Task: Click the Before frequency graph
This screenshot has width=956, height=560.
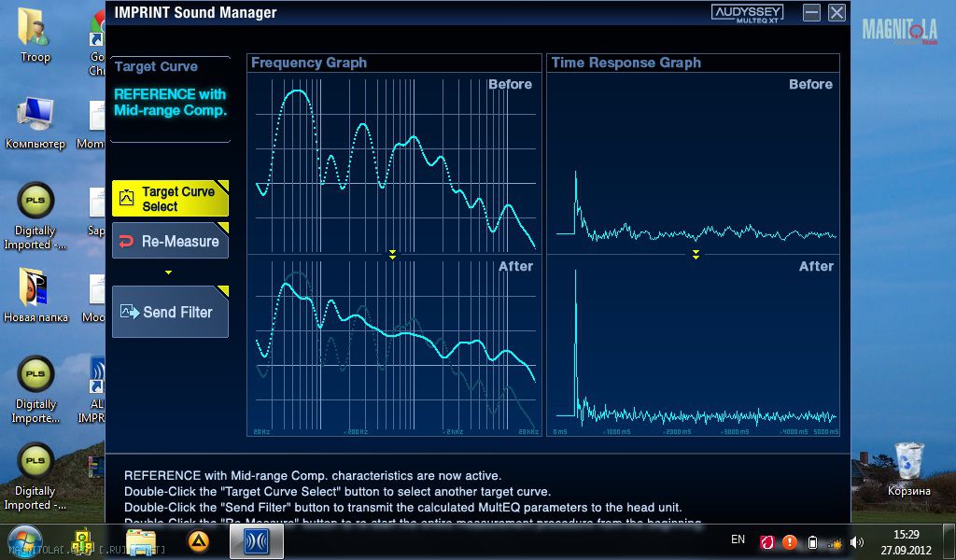Action: coord(393,163)
